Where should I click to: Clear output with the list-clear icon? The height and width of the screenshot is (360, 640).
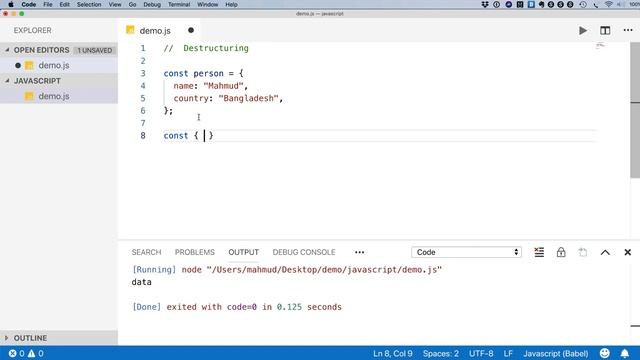click(x=539, y=252)
